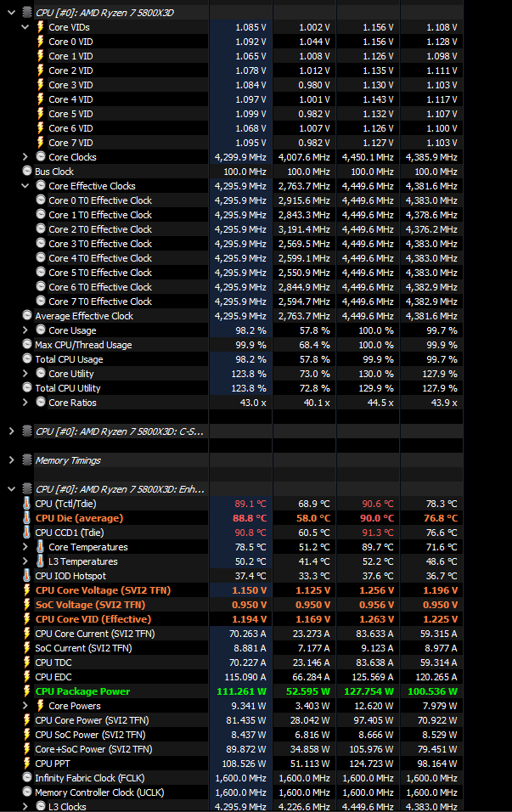This screenshot has height=812, width=512.
Task: Click the lightning icon beside CPU Core Voltage
Action: [27, 589]
